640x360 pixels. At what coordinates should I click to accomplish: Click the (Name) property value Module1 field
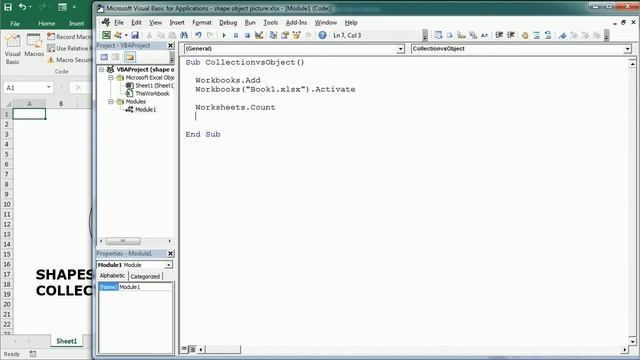point(145,287)
